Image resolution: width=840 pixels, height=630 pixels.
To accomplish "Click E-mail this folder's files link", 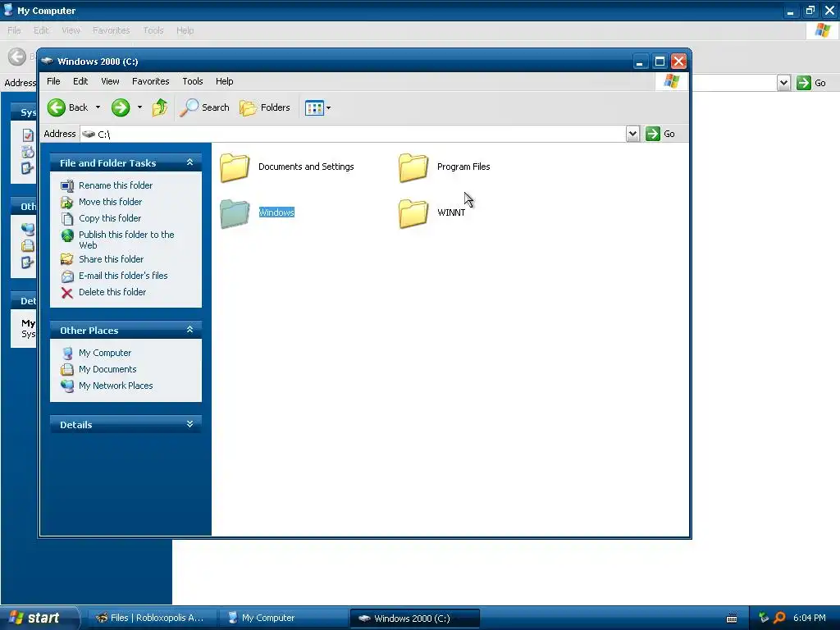I will (x=123, y=276).
